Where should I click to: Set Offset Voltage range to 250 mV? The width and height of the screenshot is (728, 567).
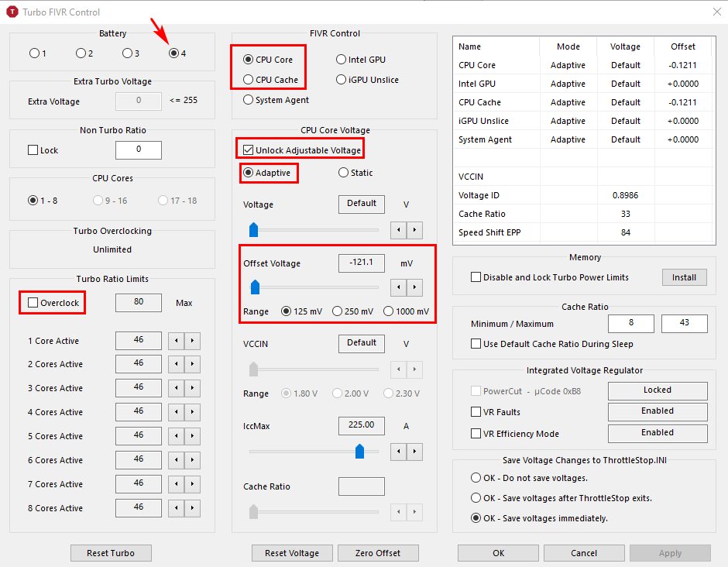(x=353, y=311)
